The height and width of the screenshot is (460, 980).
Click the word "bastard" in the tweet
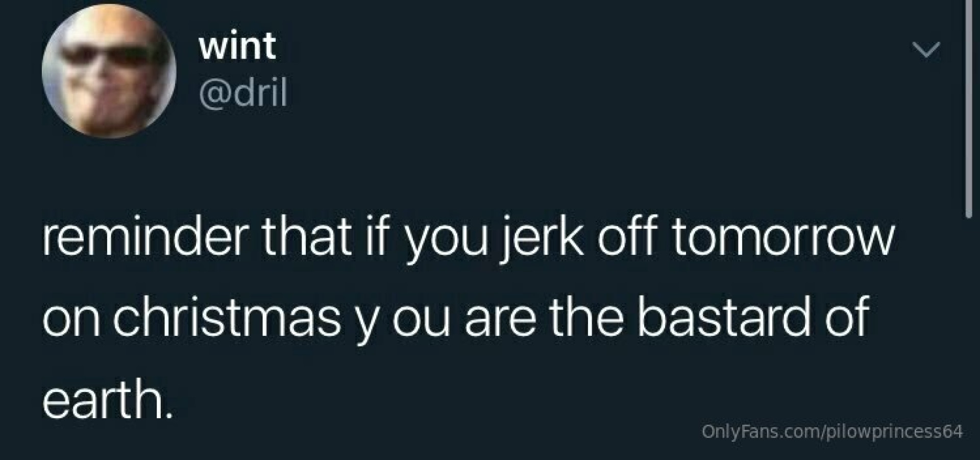[724, 318]
